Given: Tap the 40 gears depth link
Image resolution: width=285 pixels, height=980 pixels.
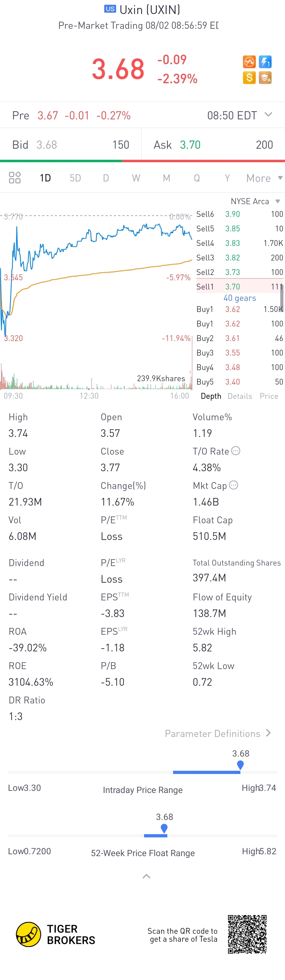Looking at the screenshot, I should 240,298.
